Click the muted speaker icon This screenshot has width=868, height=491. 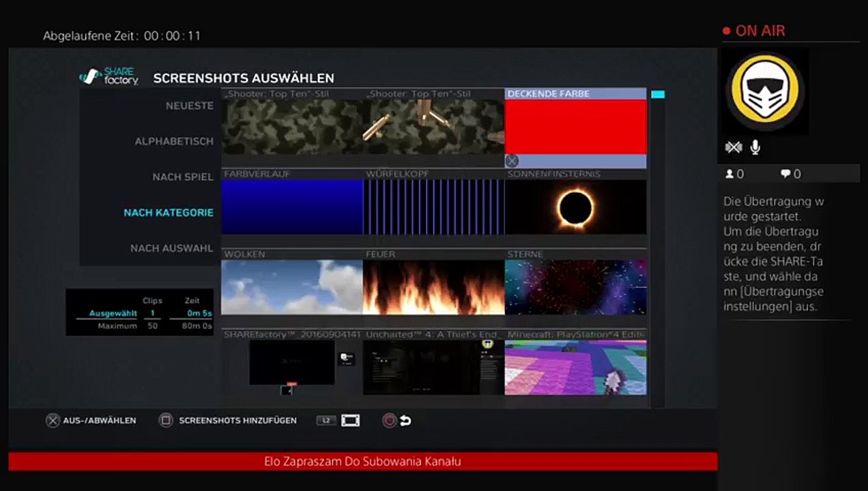[733, 147]
